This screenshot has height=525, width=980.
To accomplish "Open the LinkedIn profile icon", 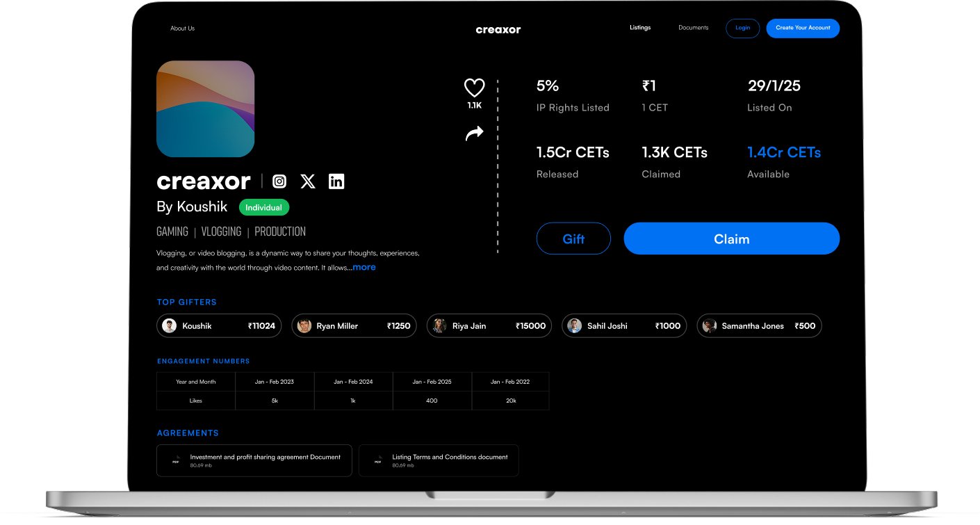I will (x=336, y=181).
